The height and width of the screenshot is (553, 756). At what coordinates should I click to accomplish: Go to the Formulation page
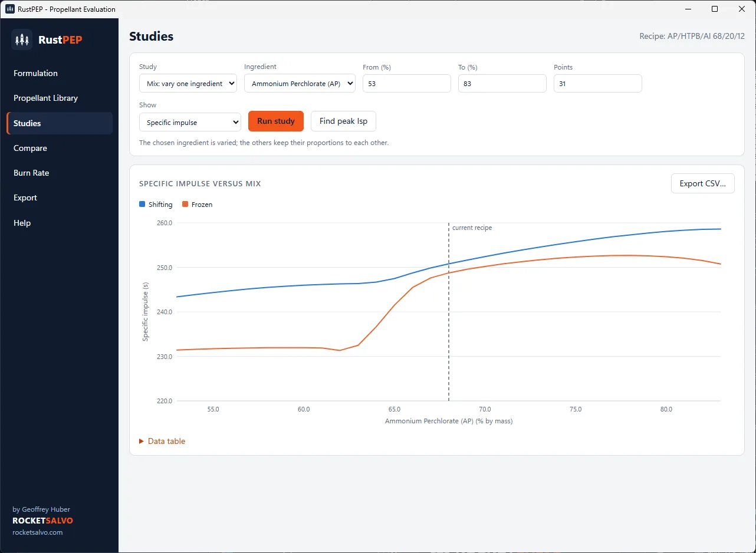click(59, 73)
